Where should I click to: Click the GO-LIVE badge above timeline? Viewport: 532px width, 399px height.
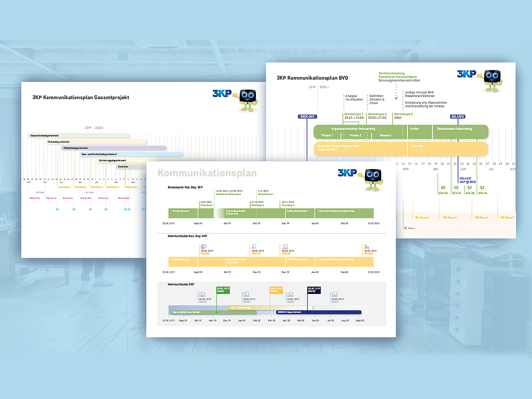[458, 117]
